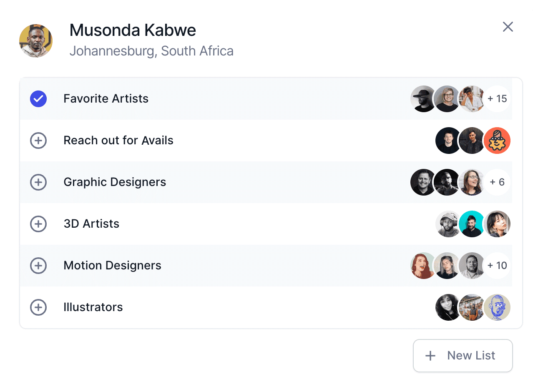533x392 pixels.
Task: Click the hat-wearing avatar in Favorite Artists
Action: click(x=423, y=99)
